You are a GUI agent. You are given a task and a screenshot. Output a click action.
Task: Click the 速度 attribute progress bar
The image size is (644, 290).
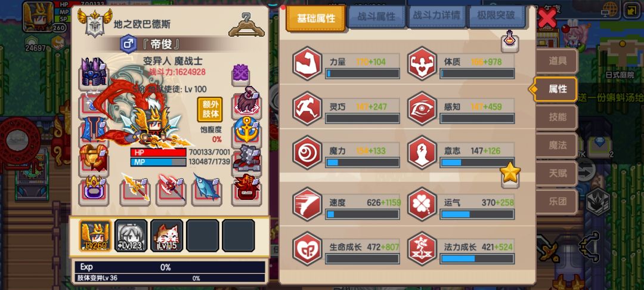point(363,214)
